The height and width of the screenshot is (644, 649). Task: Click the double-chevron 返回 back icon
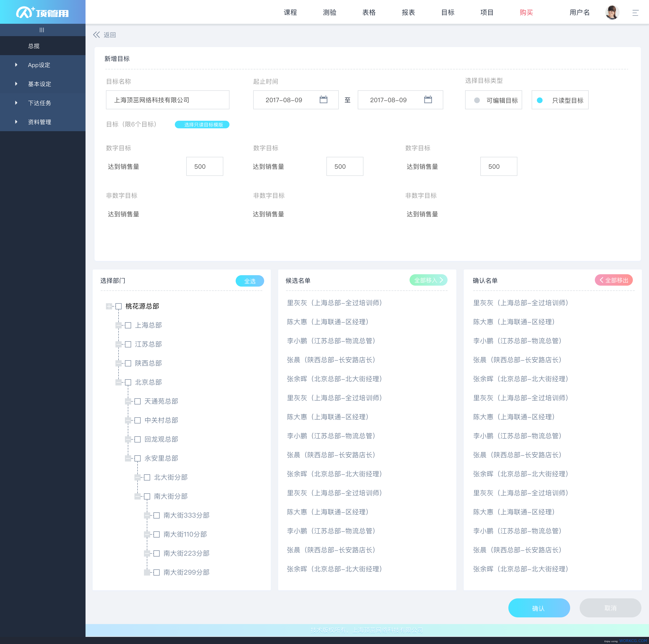point(96,35)
